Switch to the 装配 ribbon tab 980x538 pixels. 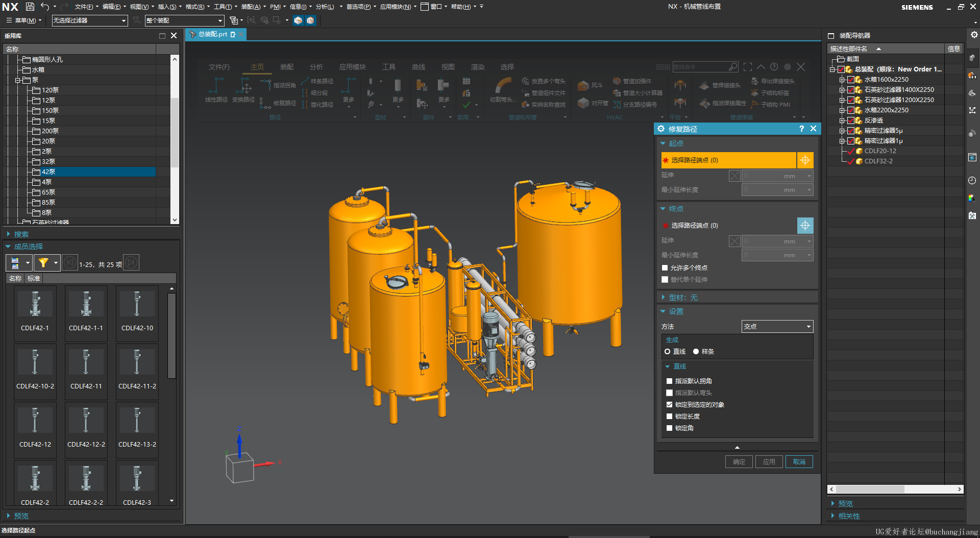(x=287, y=67)
